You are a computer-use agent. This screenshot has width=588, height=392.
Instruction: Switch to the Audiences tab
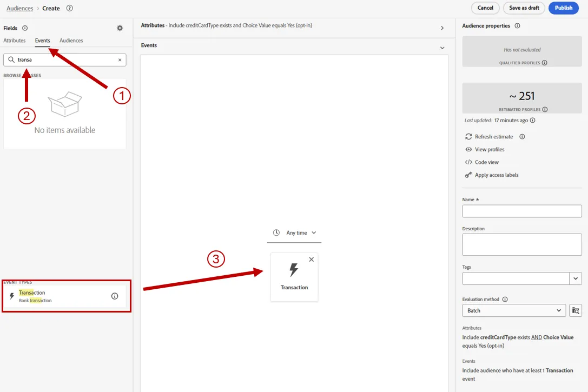(x=71, y=41)
